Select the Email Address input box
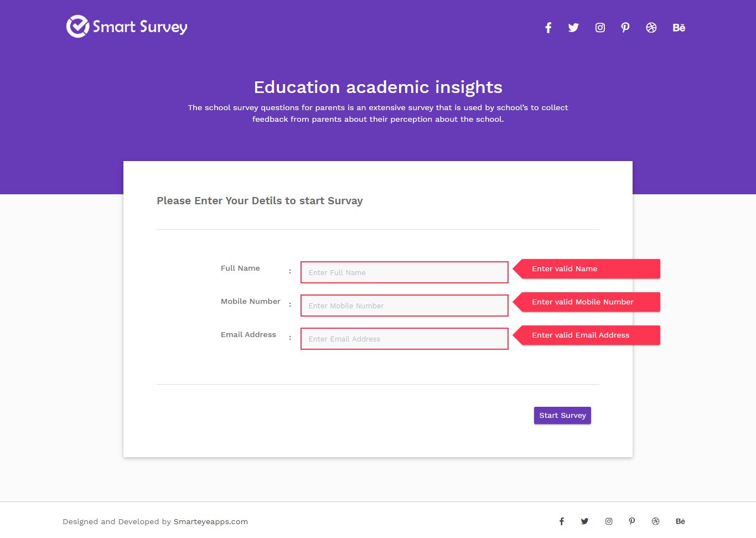 (404, 339)
